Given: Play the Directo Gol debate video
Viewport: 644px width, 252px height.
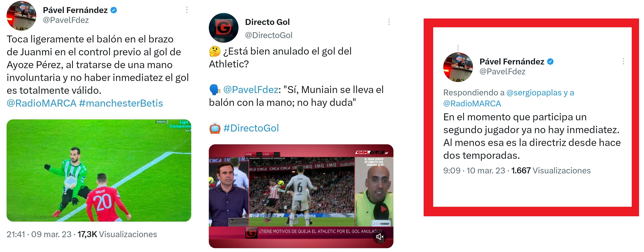Looking at the screenshot, I should (301, 196).
